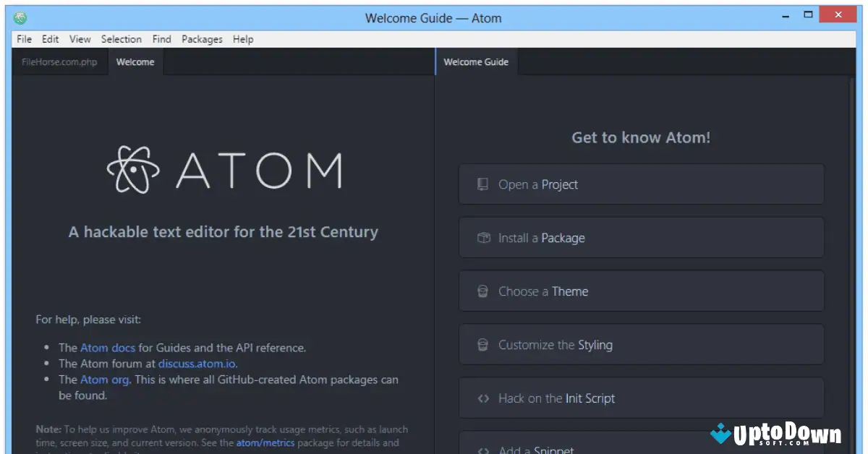Click the paint bucket icon beside Choose a Theme
The width and height of the screenshot is (868, 454).
tap(482, 291)
